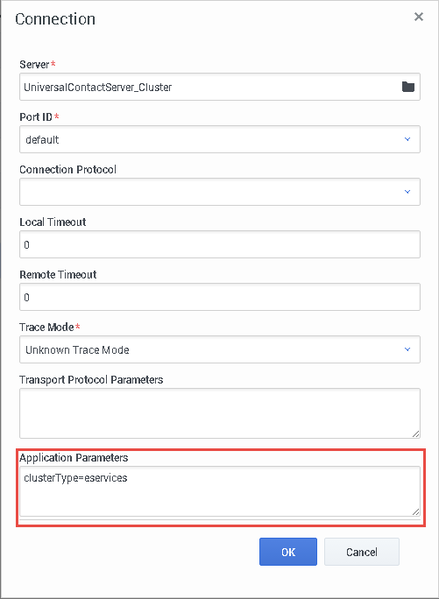The height and width of the screenshot is (599, 439).
Task: Grab the Transport Protocol Parameters resize handle
Action: coord(416,434)
